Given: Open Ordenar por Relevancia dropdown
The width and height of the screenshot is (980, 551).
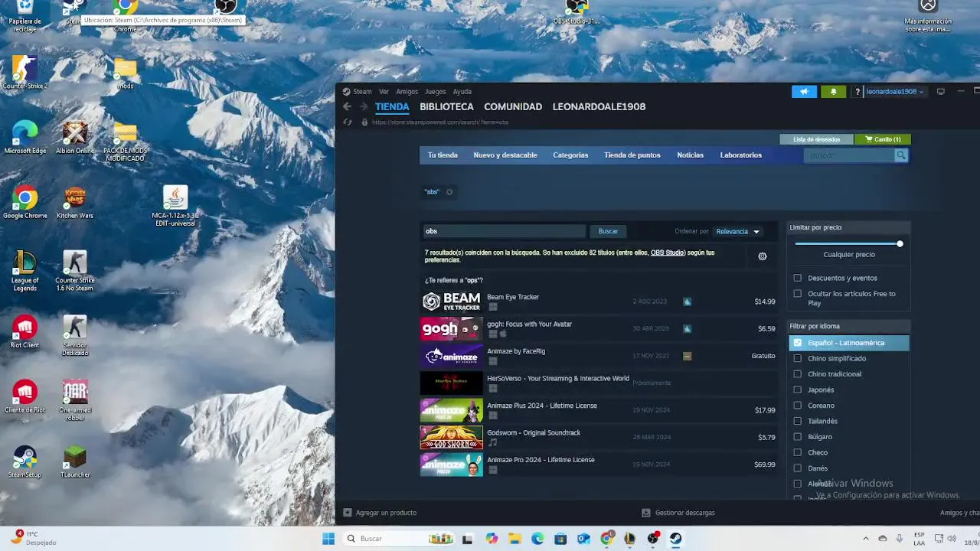Looking at the screenshot, I should pos(738,231).
